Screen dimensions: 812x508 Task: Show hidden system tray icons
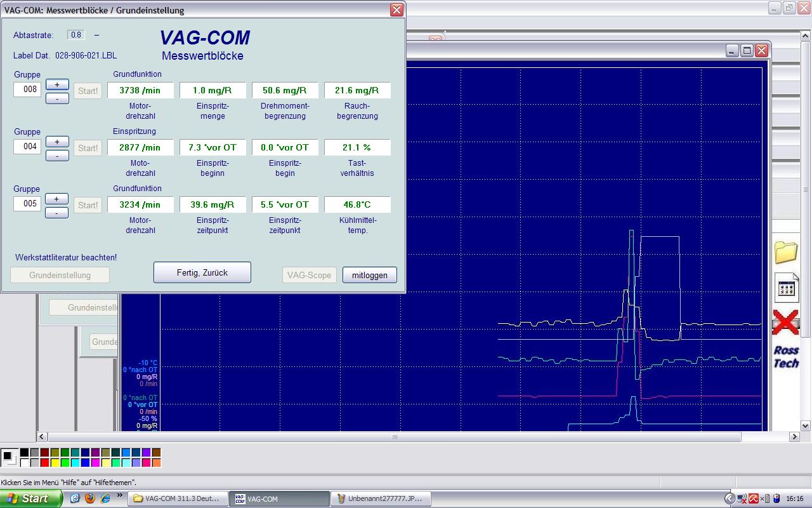(730, 498)
